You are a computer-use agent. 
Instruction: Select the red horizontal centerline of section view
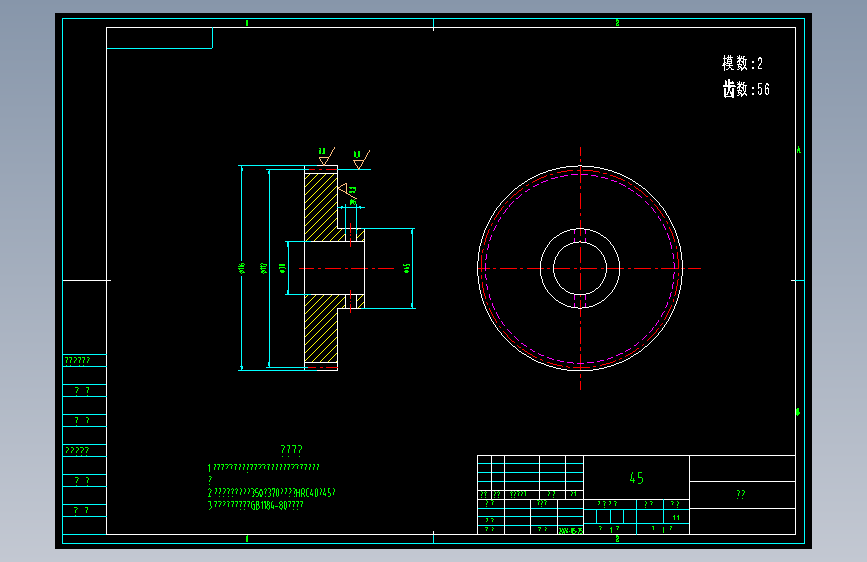pos(347,269)
